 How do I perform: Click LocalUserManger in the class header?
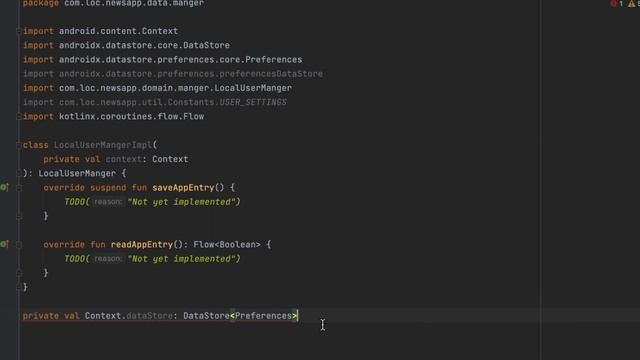point(77,173)
